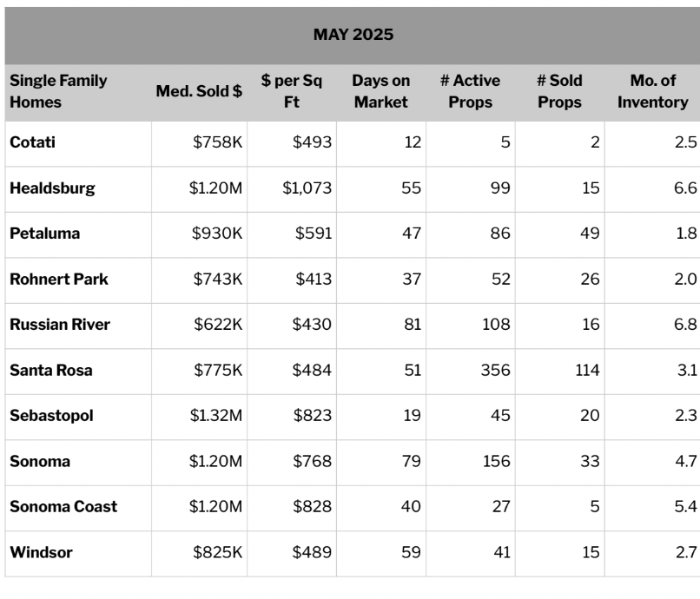The height and width of the screenshot is (599, 700).
Task: Click the # Sold Props header
Action: point(559,91)
